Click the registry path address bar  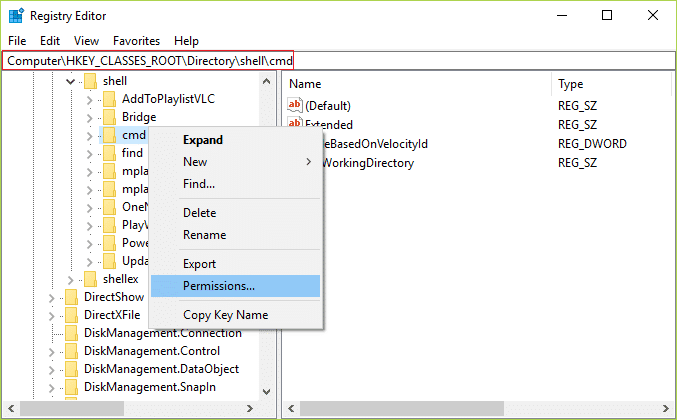[x=338, y=61]
